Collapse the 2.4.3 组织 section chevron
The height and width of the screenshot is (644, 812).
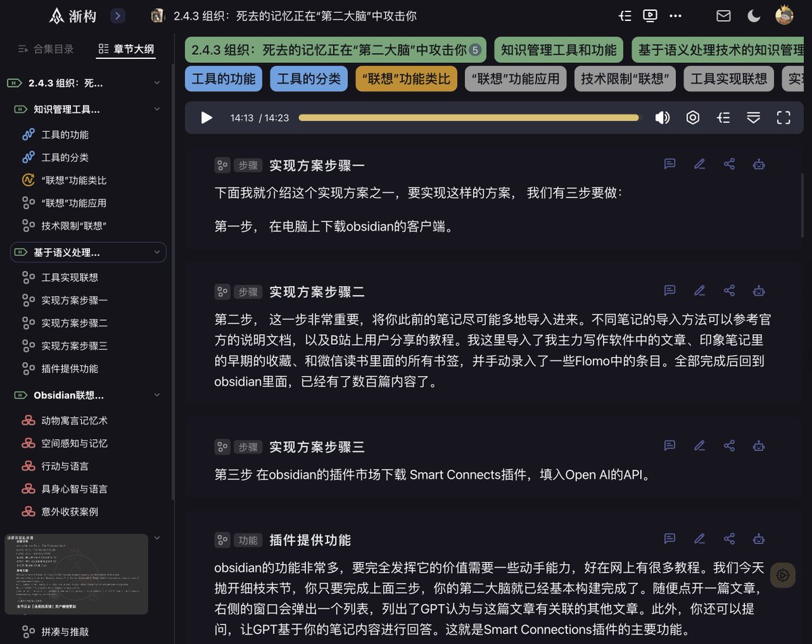coord(157,83)
